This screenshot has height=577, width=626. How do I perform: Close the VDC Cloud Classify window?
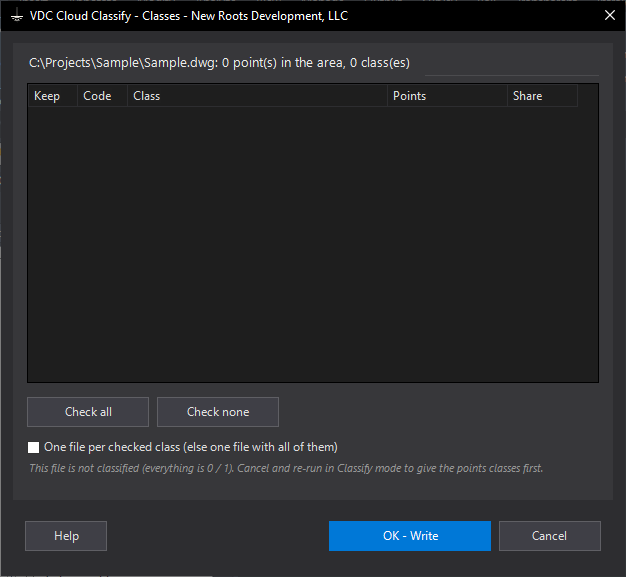610,16
